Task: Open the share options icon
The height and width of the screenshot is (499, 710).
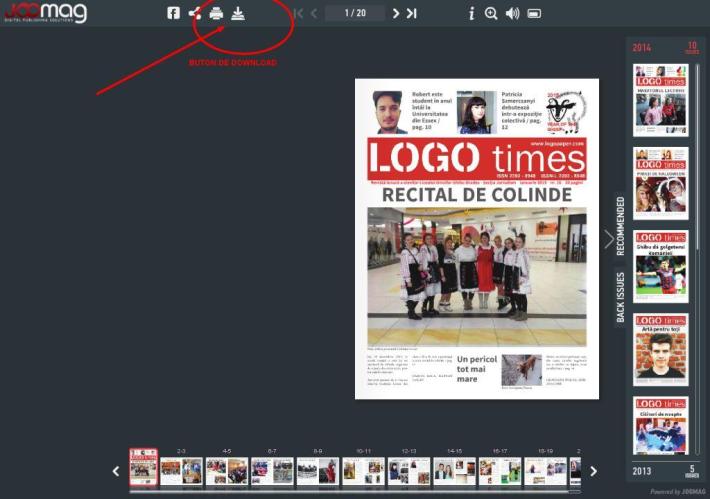Action: (195, 13)
